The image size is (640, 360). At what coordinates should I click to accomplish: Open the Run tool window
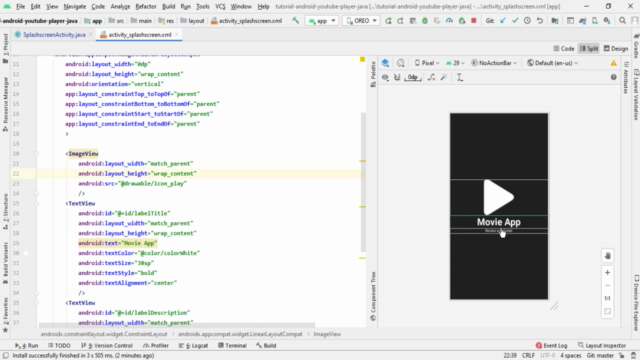(27, 345)
